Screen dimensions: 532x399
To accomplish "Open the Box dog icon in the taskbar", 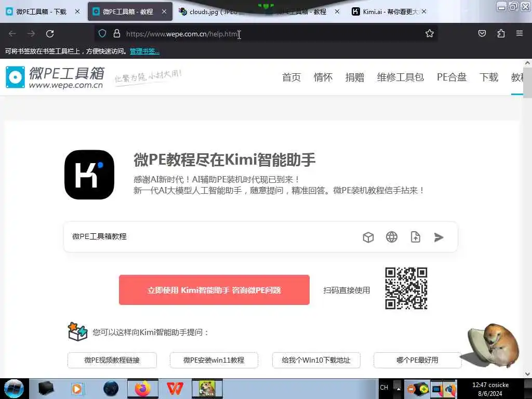I will click(x=207, y=389).
